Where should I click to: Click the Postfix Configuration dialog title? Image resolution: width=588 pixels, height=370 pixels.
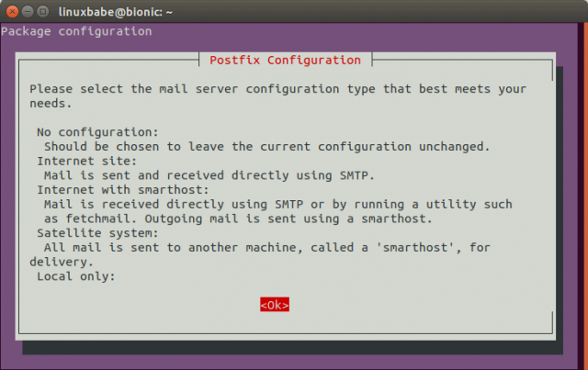pyautogui.click(x=287, y=60)
